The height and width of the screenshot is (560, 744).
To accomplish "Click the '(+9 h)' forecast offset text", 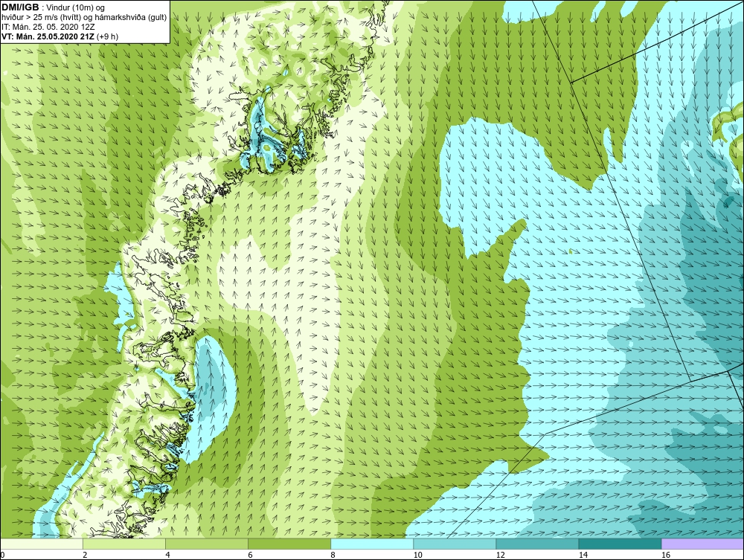I will (x=108, y=36).
